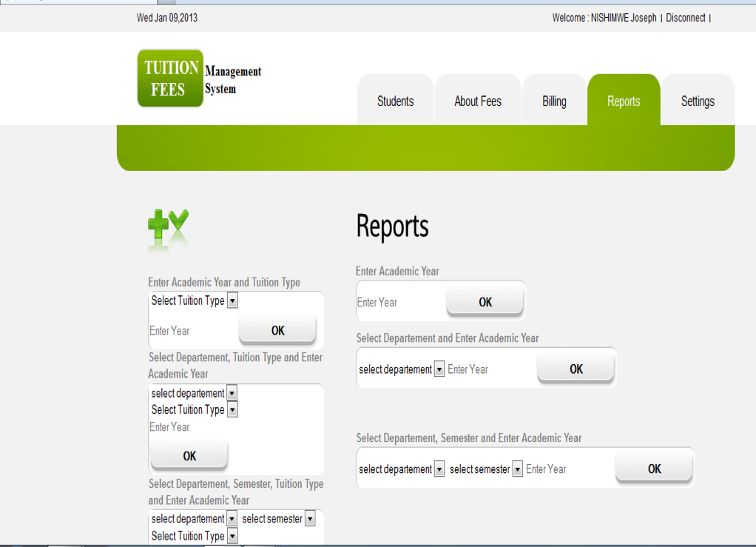Open select departement dropdown in Departement, Tuition Type section
The width and height of the screenshot is (756, 547).
[x=193, y=393]
